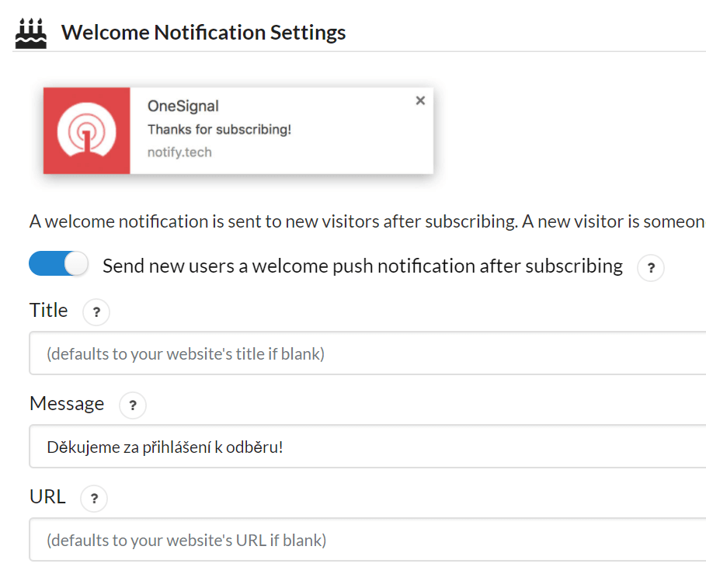Open help icon beside welcome push toggle
Screen dimensions: 706x588
tap(651, 268)
